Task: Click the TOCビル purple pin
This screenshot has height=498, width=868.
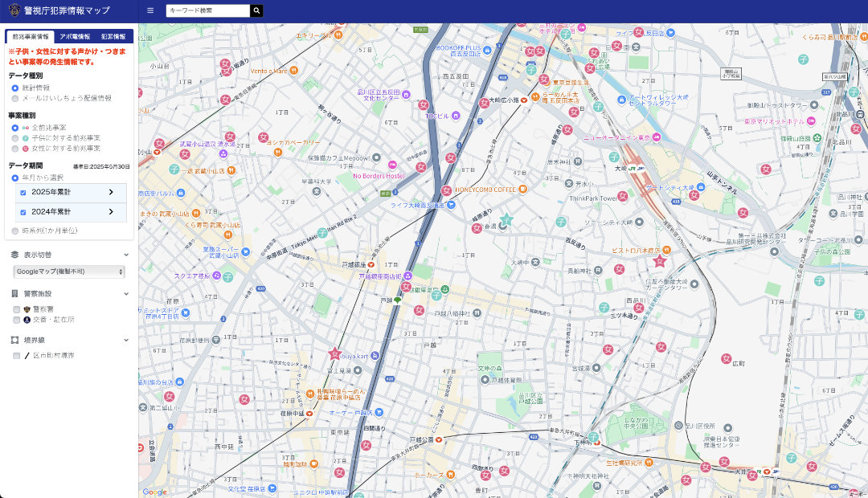Action: point(456,116)
